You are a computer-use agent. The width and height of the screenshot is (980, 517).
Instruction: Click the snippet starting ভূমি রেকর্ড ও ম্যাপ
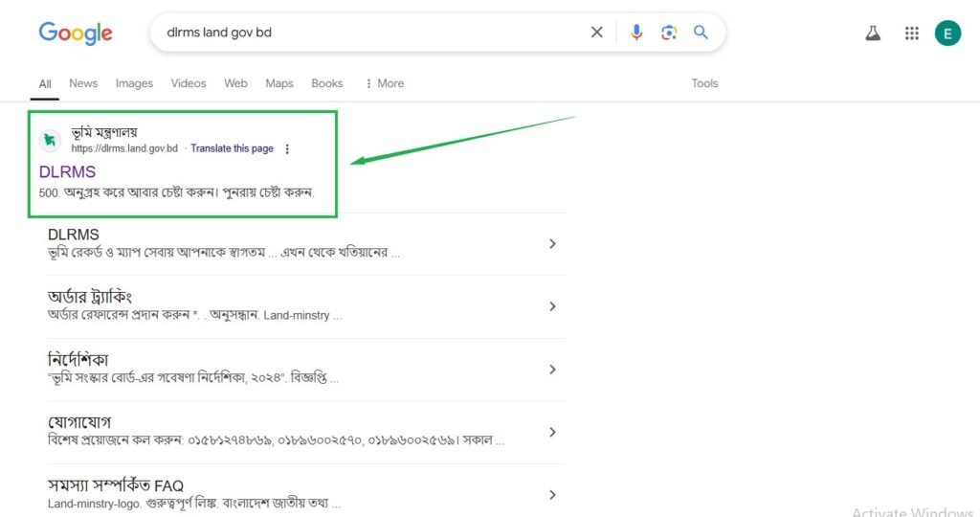[x=224, y=253]
